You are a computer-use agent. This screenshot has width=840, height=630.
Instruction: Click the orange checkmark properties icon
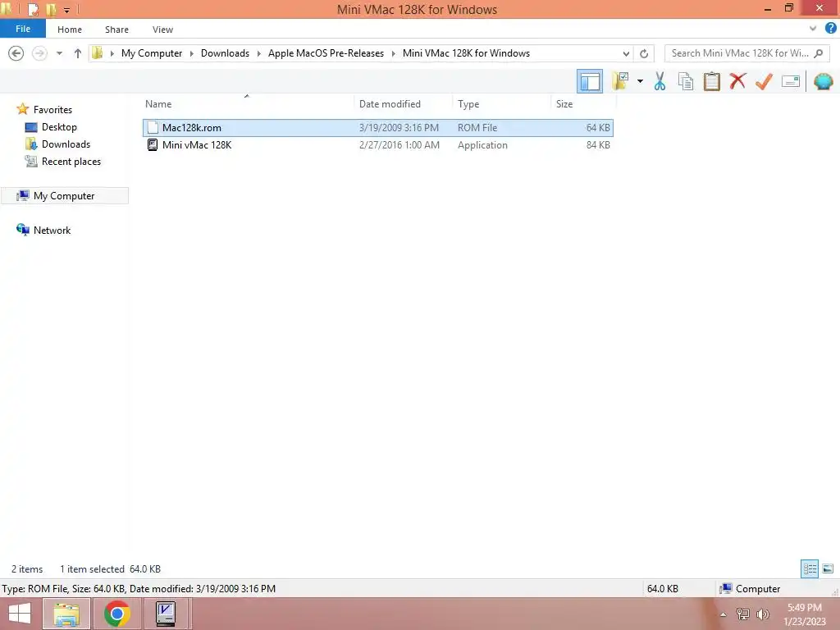point(764,81)
